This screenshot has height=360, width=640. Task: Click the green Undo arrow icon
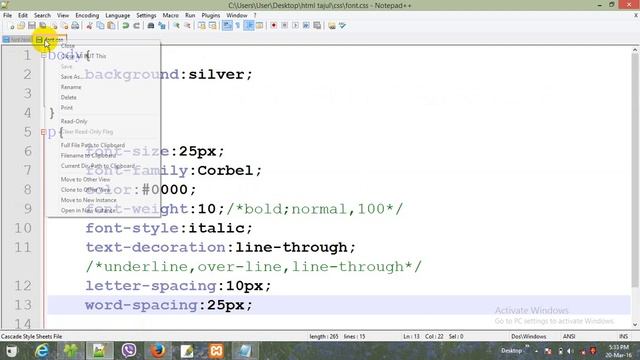pyautogui.click(x=125, y=26)
